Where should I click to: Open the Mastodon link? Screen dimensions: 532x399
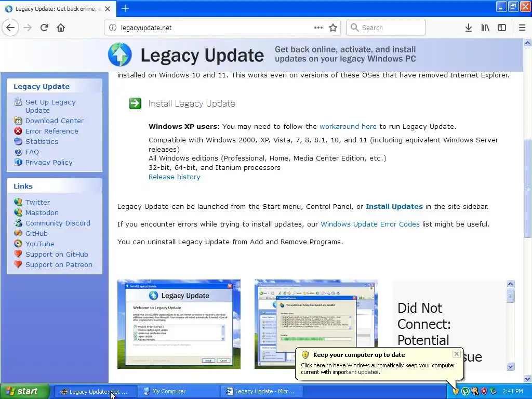(42, 212)
